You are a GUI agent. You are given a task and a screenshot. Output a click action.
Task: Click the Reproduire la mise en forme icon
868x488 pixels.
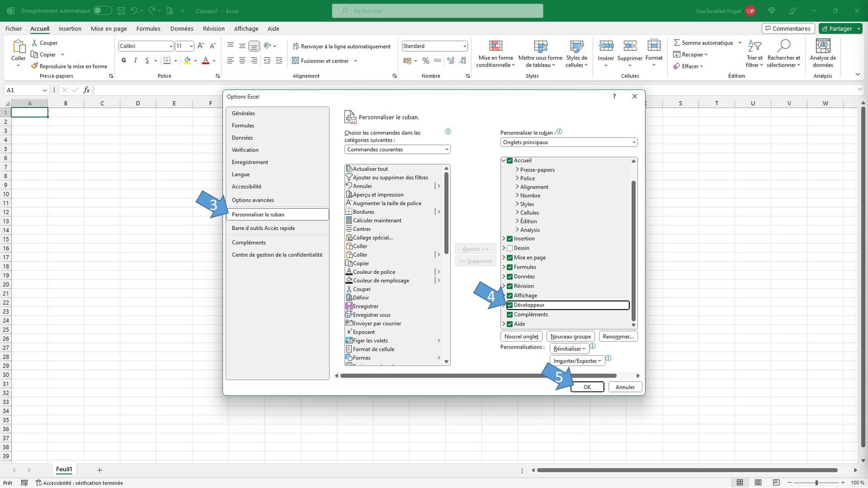pyautogui.click(x=34, y=66)
